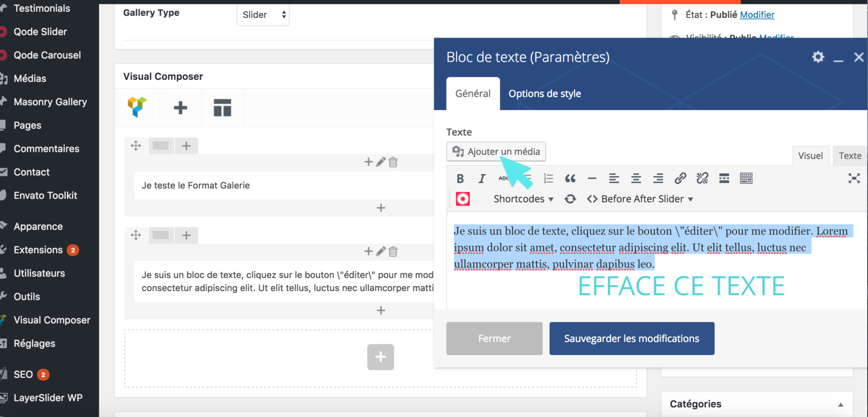The height and width of the screenshot is (417, 868).
Task: Open Qode Carousel in the sidebar
Action: (x=47, y=55)
